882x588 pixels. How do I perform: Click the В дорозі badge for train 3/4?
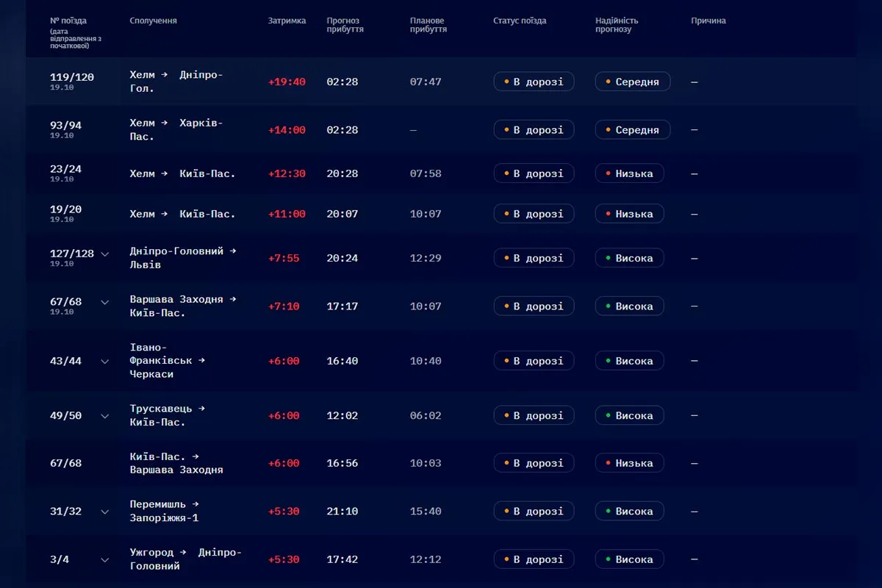pos(534,559)
